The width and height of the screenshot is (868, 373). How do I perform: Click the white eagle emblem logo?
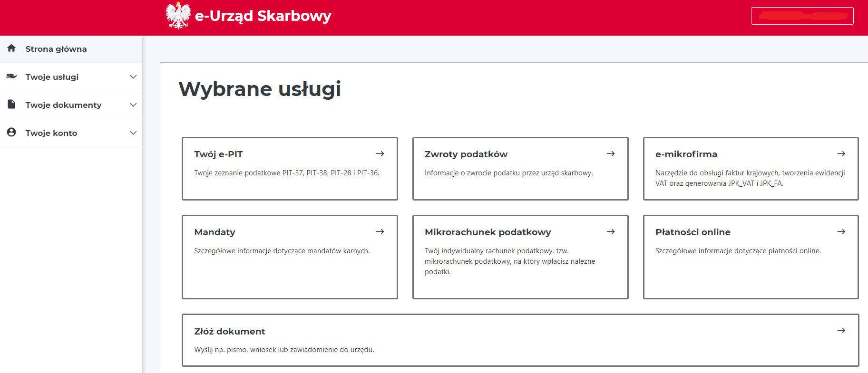tap(178, 16)
